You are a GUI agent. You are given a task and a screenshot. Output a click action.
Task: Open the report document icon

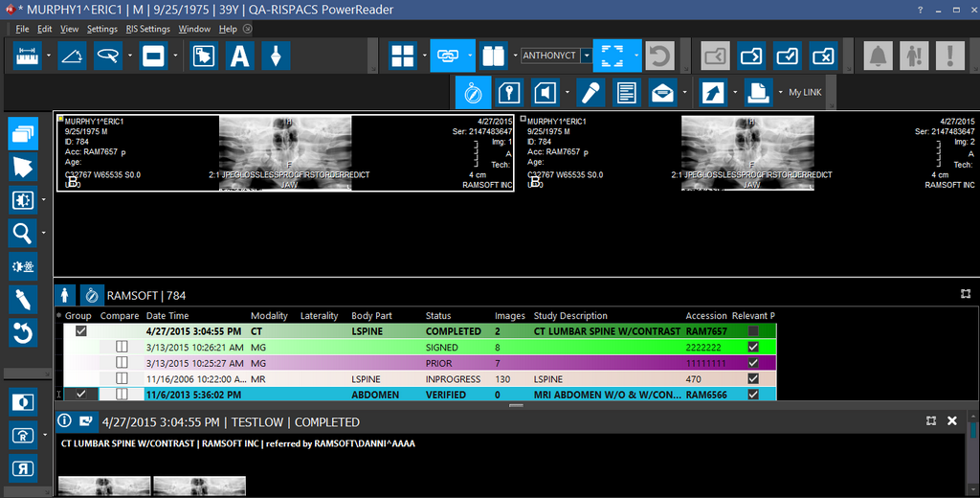[x=626, y=93]
